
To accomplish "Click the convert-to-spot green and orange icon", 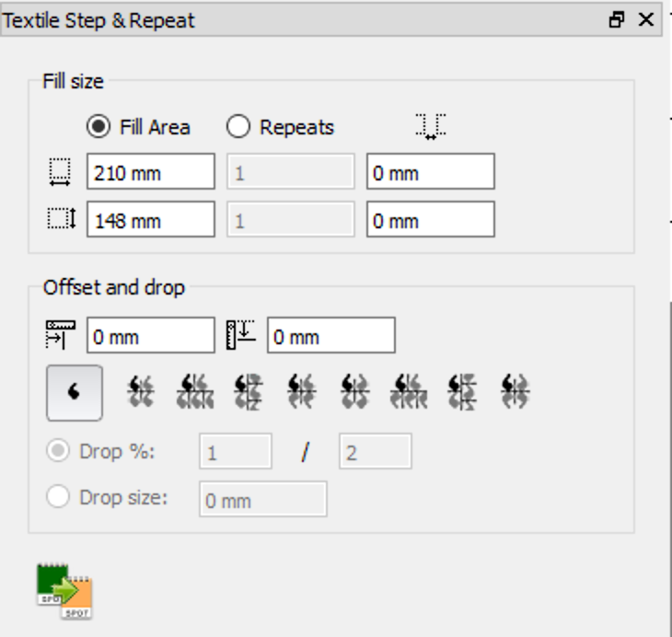I will 64,591.
